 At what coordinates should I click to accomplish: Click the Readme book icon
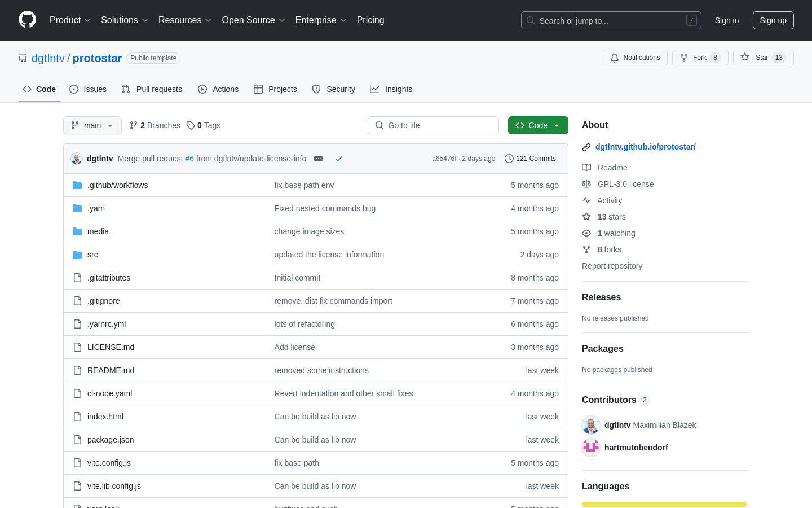click(586, 168)
